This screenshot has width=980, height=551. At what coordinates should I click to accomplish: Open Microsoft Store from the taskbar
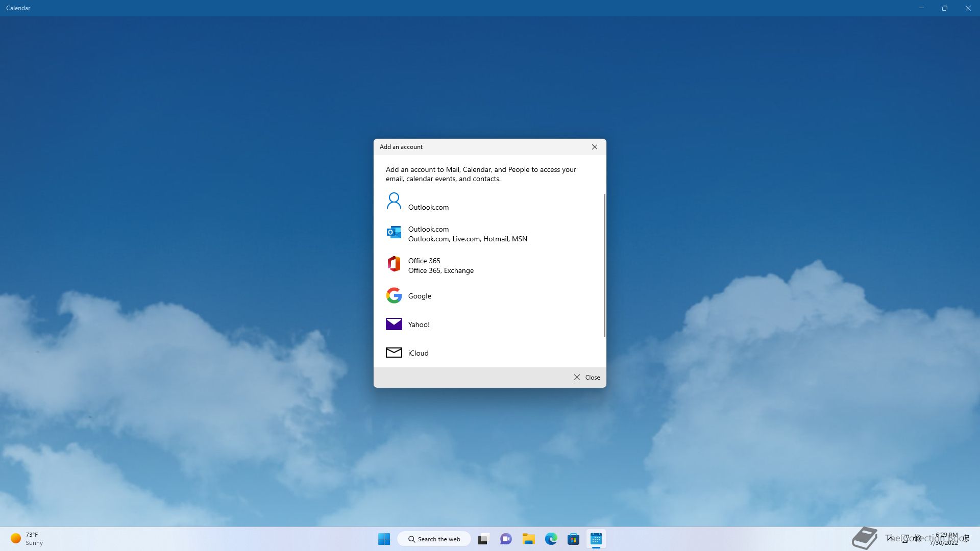pyautogui.click(x=573, y=539)
